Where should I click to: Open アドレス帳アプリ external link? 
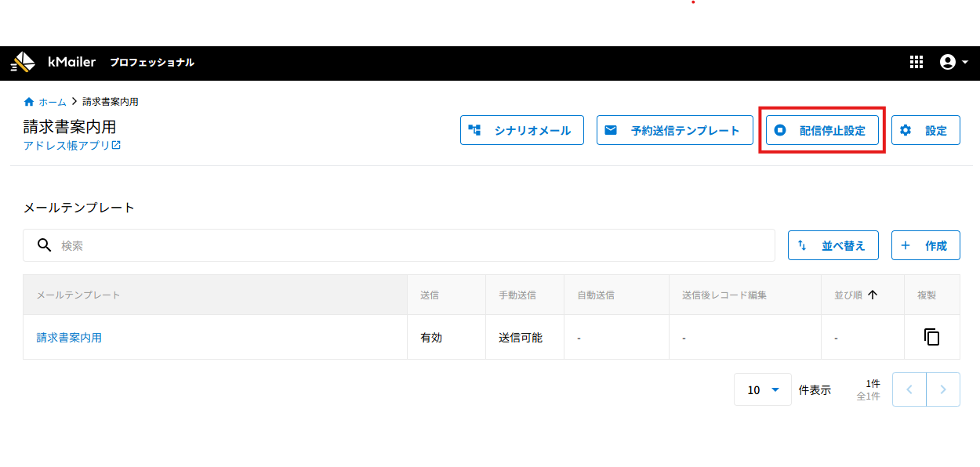(x=72, y=146)
